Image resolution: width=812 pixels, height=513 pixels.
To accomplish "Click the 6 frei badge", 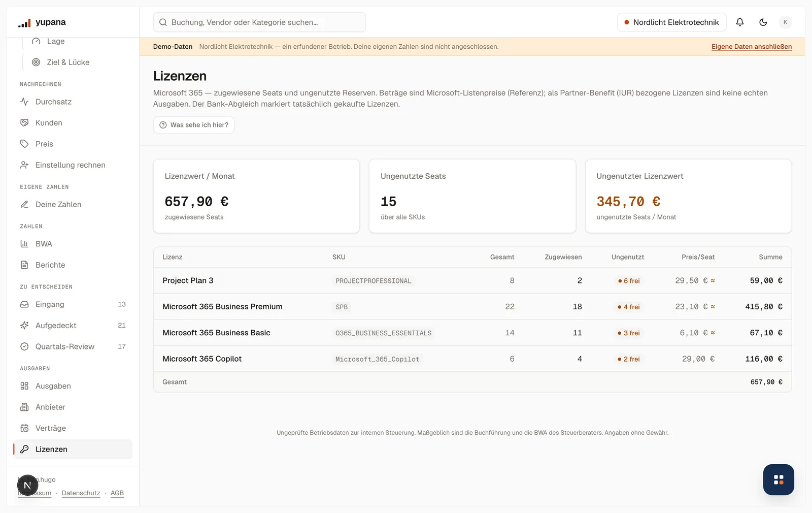I will (x=629, y=281).
